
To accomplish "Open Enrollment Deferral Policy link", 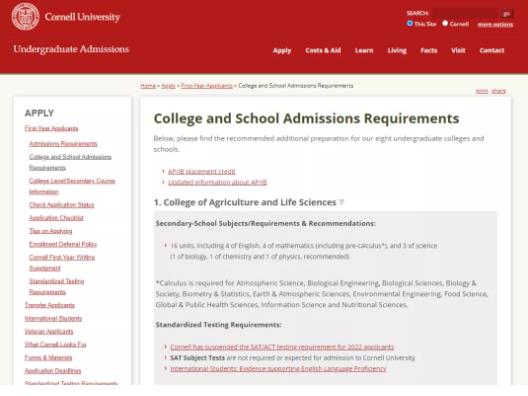I will tap(63, 244).
